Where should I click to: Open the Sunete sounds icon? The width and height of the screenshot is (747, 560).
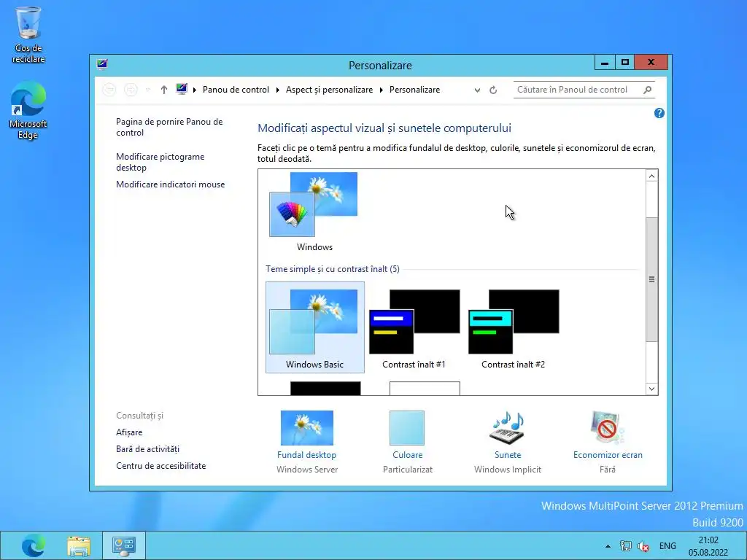click(x=508, y=427)
